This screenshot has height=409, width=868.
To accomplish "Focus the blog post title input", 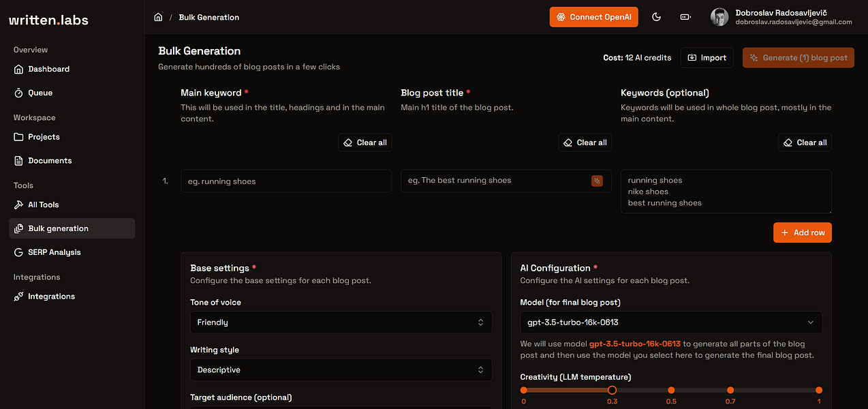I will [x=506, y=181].
